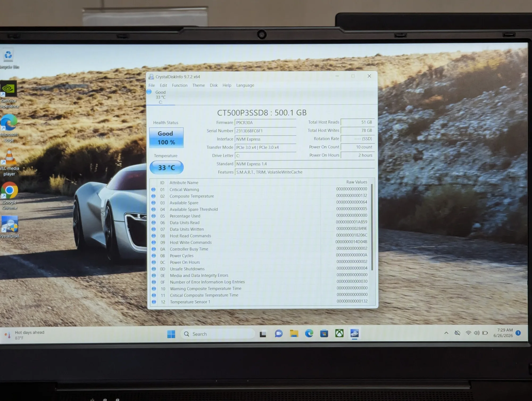Open the Language menu
532x401 pixels.
(x=245, y=85)
